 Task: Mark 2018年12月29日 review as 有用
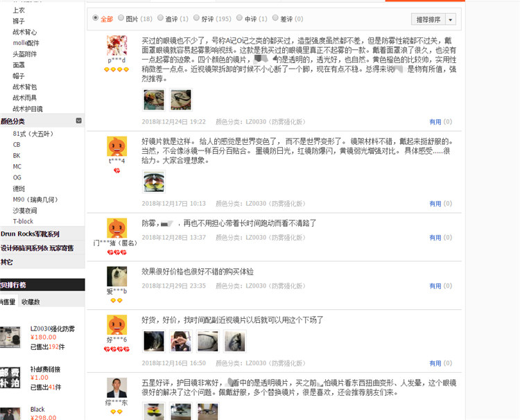435,286
